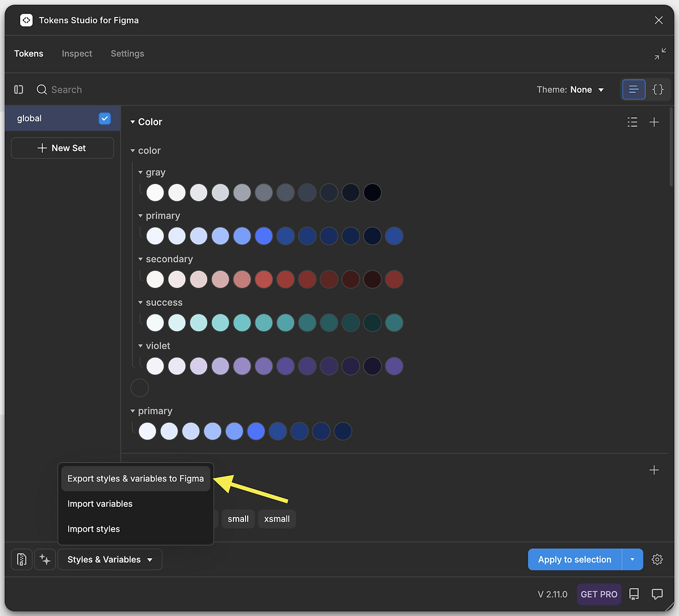
Task: Click the Tokens Studio logo icon
Action: [x=26, y=20]
